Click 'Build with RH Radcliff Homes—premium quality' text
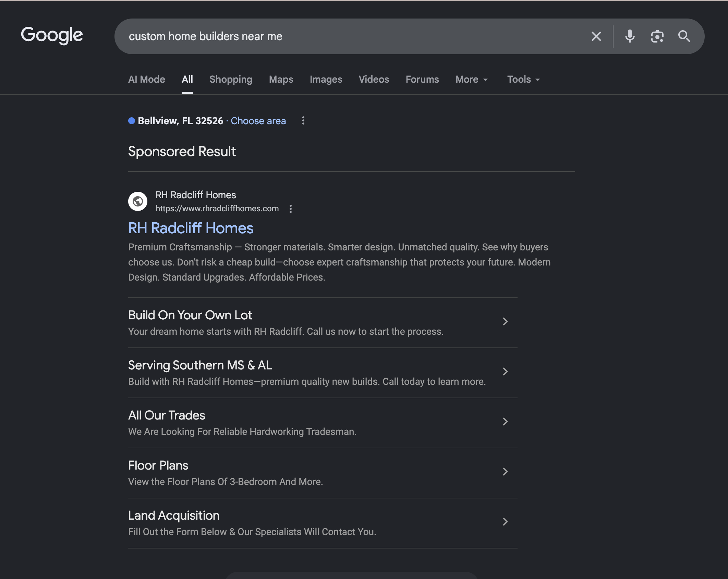Image resolution: width=728 pixels, height=579 pixels. [x=307, y=381]
